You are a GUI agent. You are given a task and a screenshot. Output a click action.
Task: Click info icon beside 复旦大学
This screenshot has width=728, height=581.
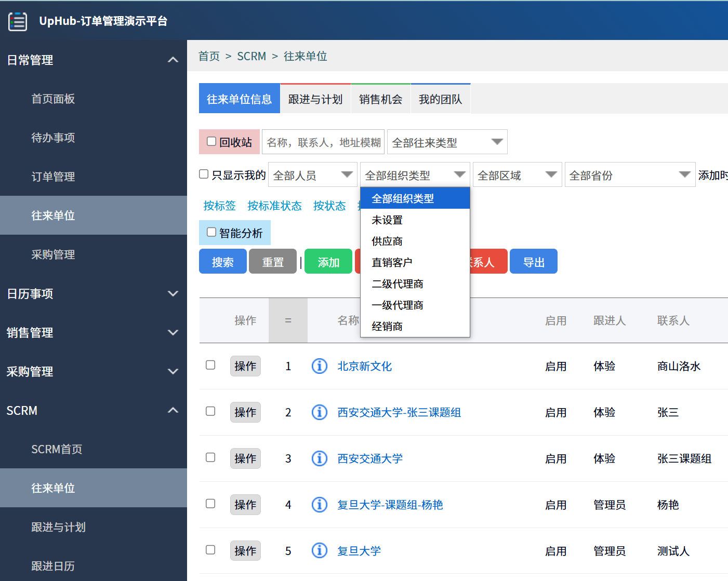point(319,550)
